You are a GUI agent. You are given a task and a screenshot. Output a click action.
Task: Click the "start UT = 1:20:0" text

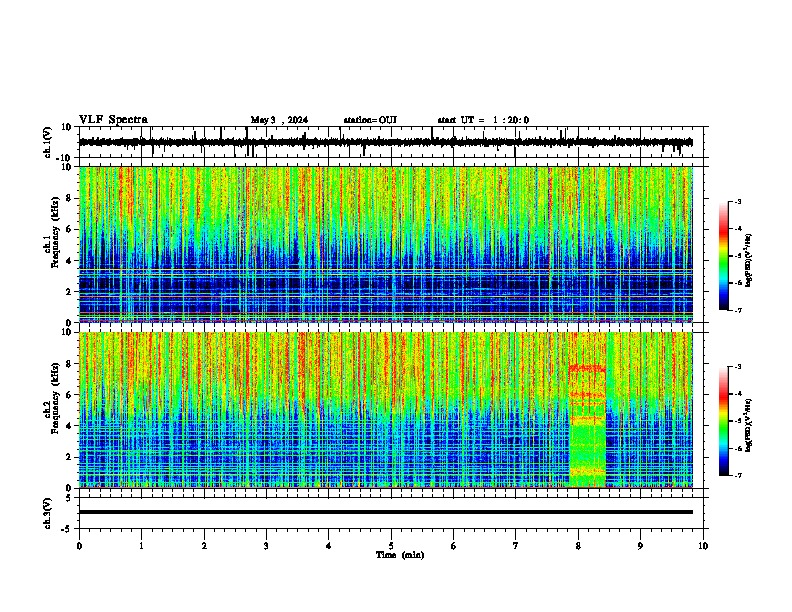click(x=483, y=120)
